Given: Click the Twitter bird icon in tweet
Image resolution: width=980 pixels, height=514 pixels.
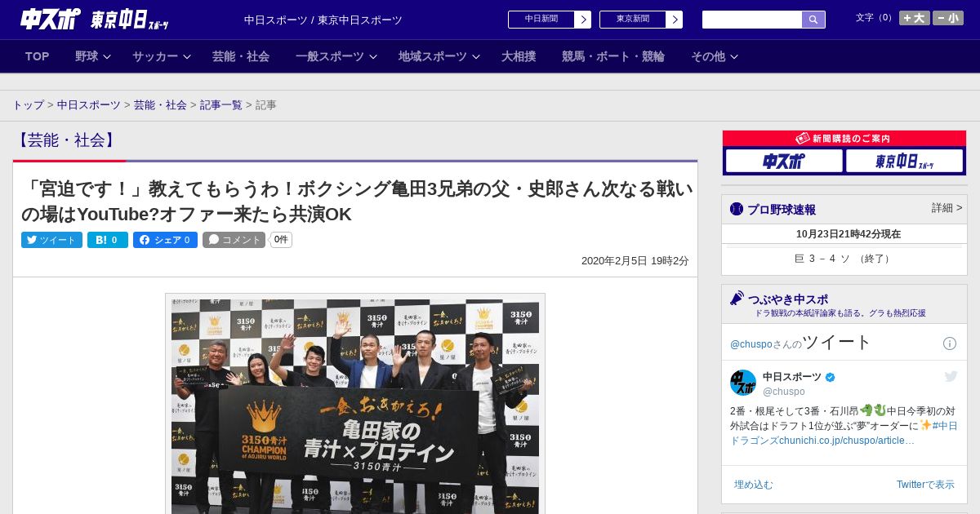Looking at the screenshot, I should click(951, 376).
